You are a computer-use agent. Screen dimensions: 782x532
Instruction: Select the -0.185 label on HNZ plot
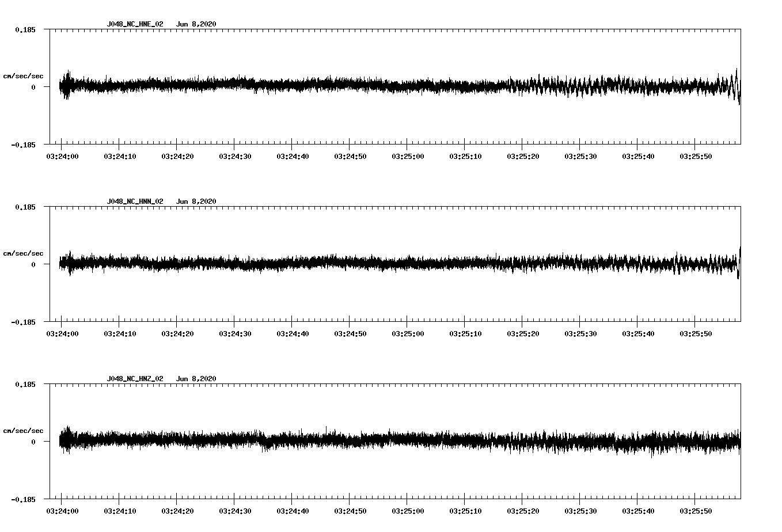coord(24,499)
